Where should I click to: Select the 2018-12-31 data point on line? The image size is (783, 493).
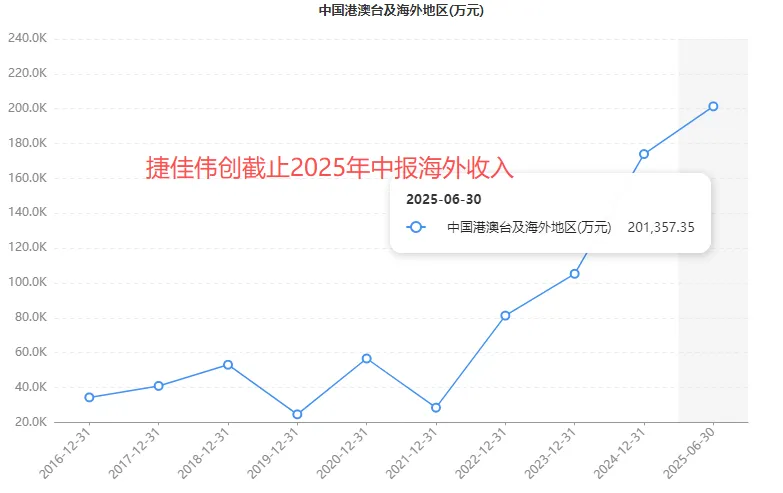click(x=228, y=365)
